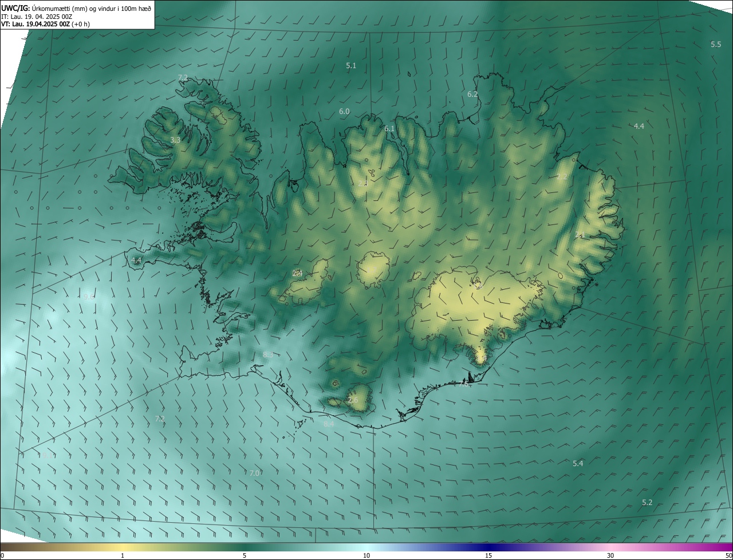Click the 0 tick on the colour scale

[x=2, y=555]
